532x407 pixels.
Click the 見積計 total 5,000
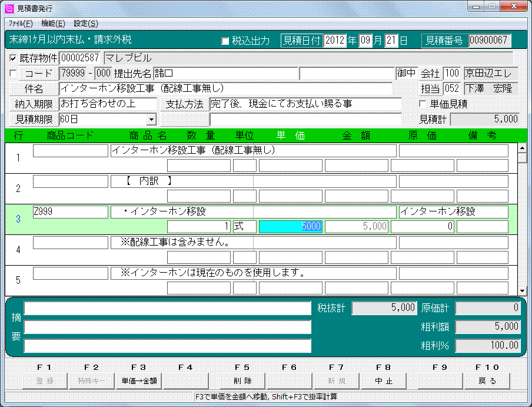pyautogui.click(x=485, y=119)
